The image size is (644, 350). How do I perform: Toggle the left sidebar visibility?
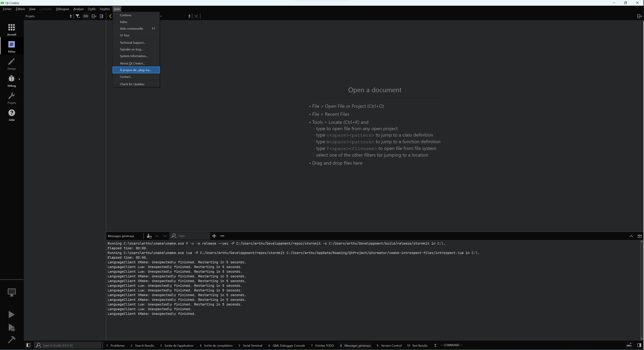28,345
